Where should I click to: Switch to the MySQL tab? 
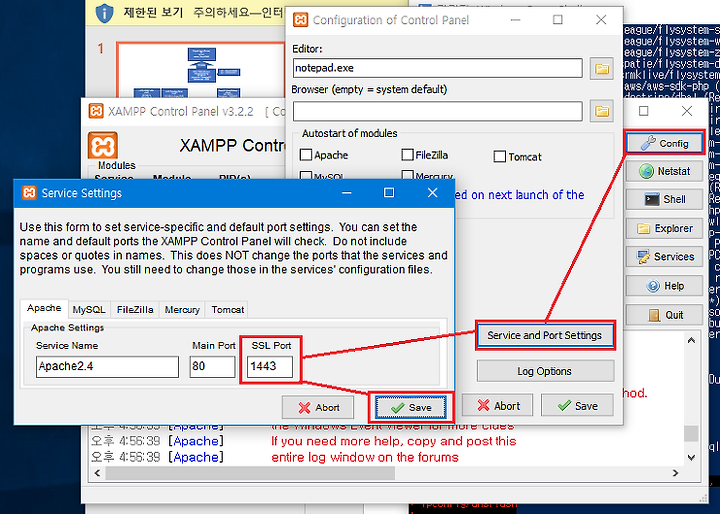click(x=89, y=310)
